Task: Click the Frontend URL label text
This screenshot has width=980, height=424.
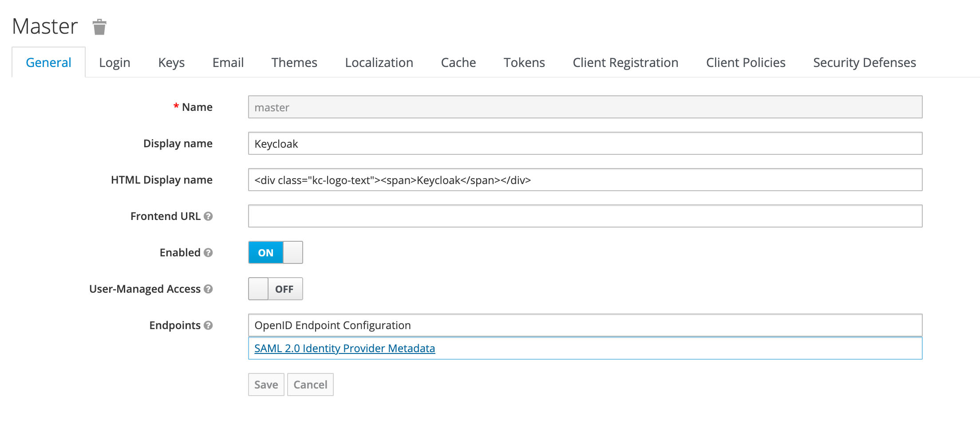Action: [x=165, y=216]
